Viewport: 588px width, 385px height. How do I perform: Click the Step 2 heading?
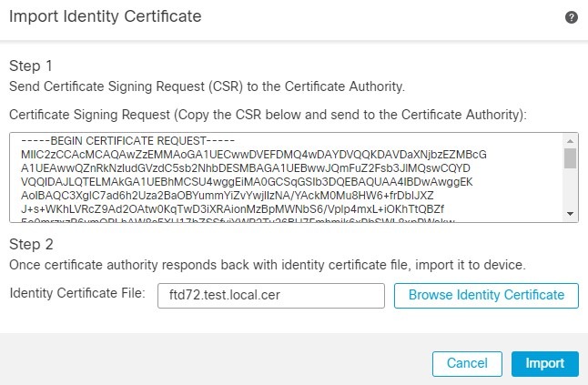point(31,244)
